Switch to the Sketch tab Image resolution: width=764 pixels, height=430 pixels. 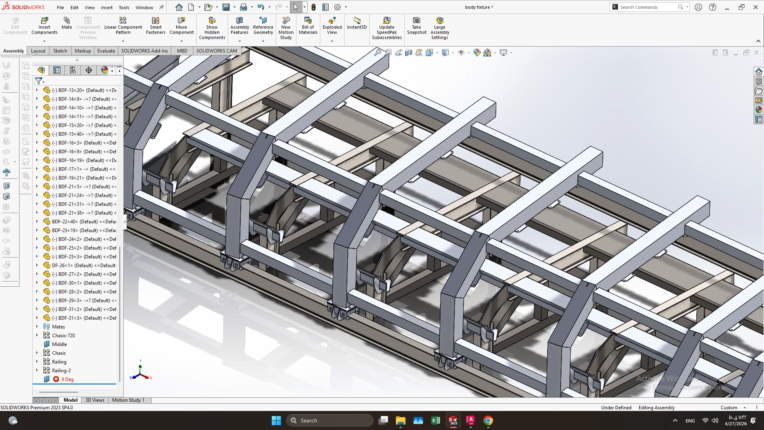tap(60, 51)
